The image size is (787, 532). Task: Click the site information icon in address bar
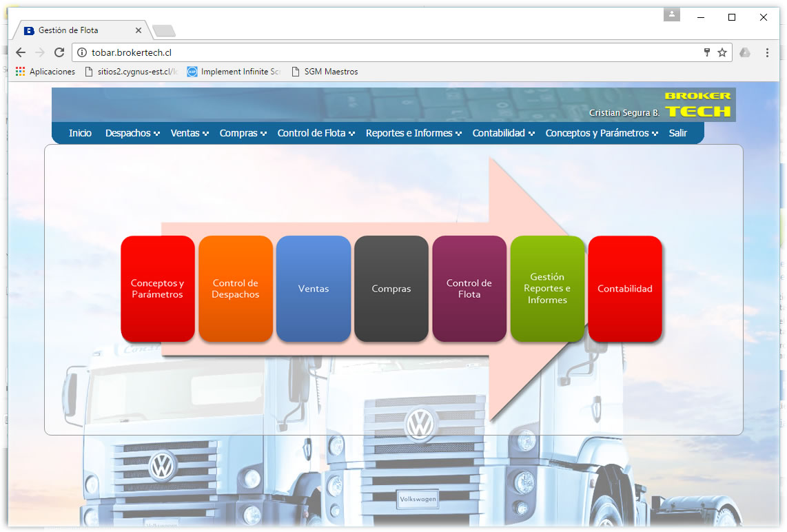tap(81, 52)
